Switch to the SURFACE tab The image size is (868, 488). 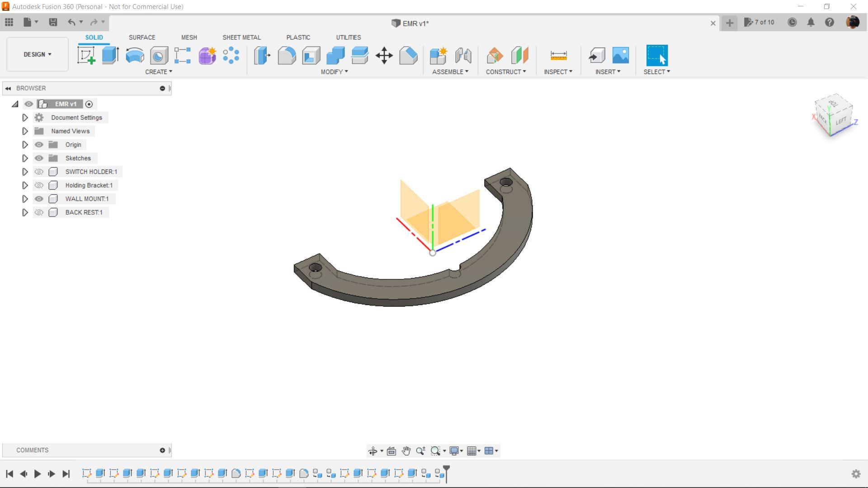tap(142, 38)
